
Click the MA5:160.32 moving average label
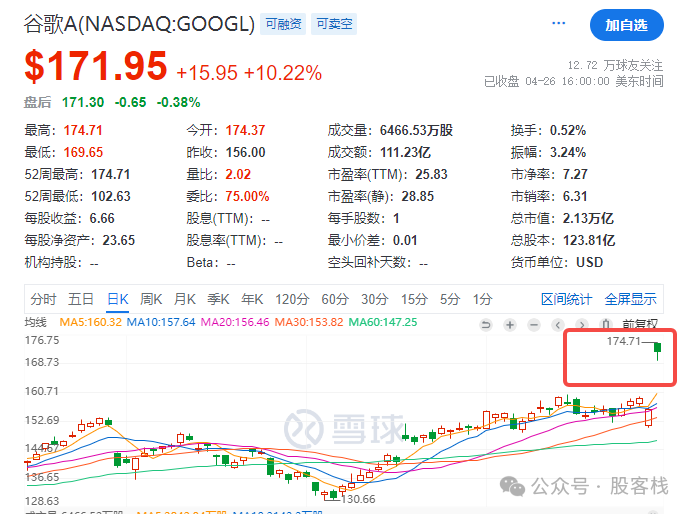point(90,322)
